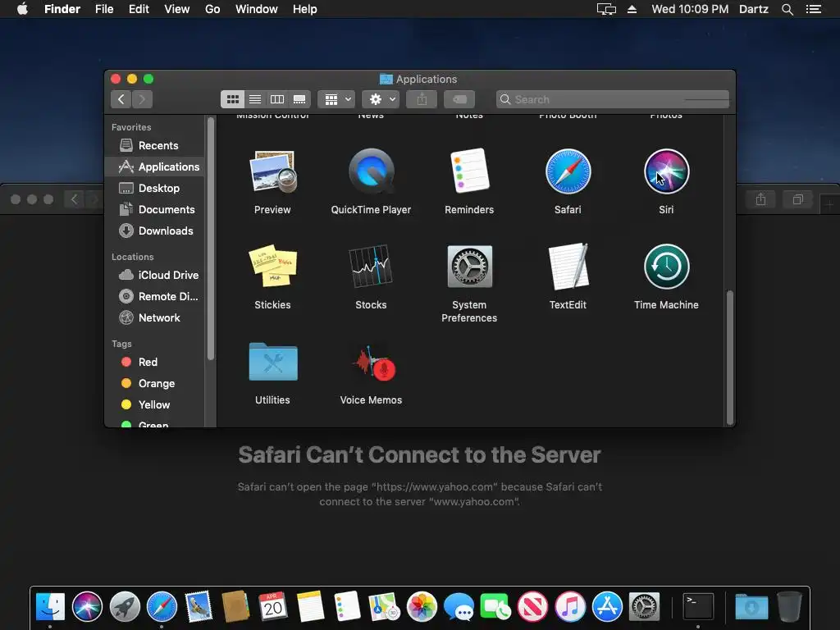The width and height of the screenshot is (840, 630).
Task: Open Terminal from the Dock
Action: pos(698,606)
